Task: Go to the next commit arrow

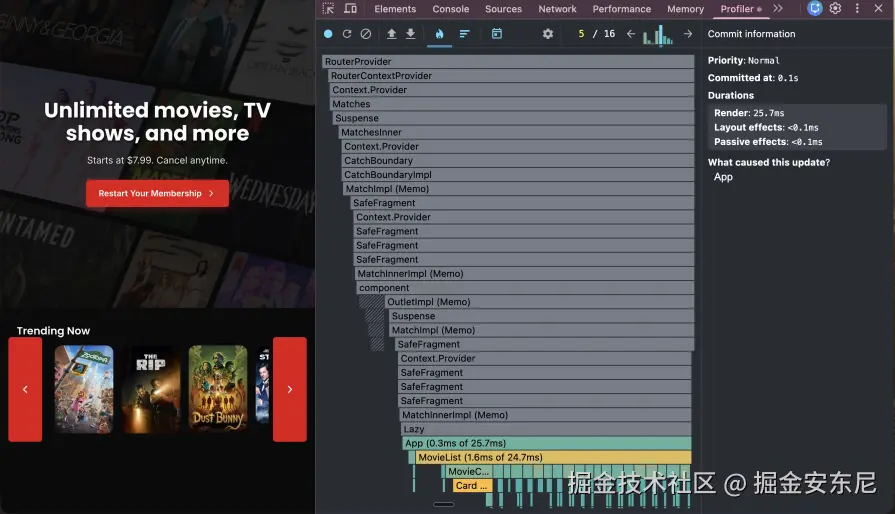Action: point(688,34)
